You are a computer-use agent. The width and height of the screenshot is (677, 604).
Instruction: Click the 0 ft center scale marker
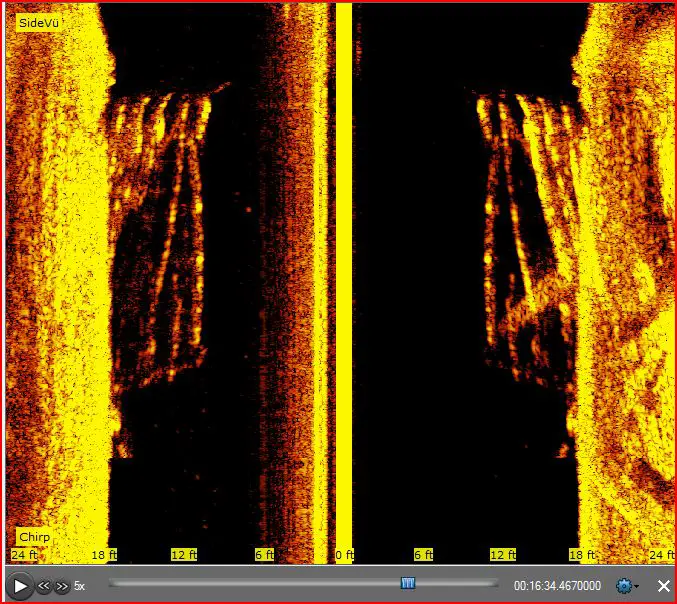click(345, 554)
